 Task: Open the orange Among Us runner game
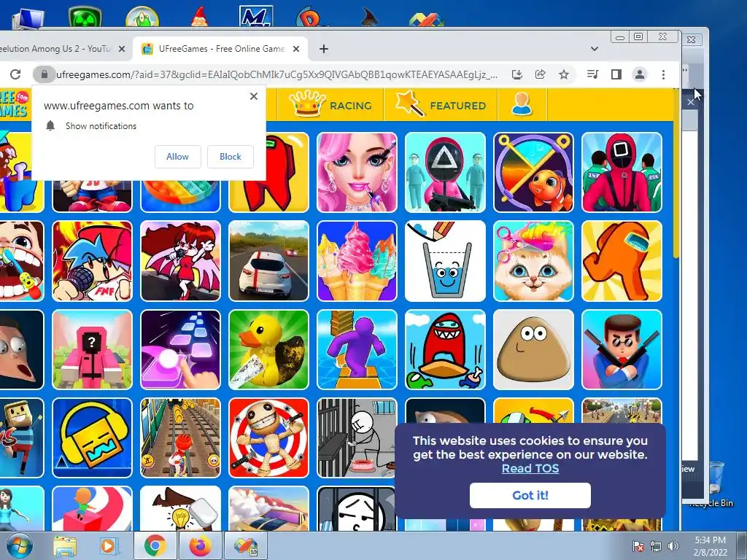coord(622,261)
